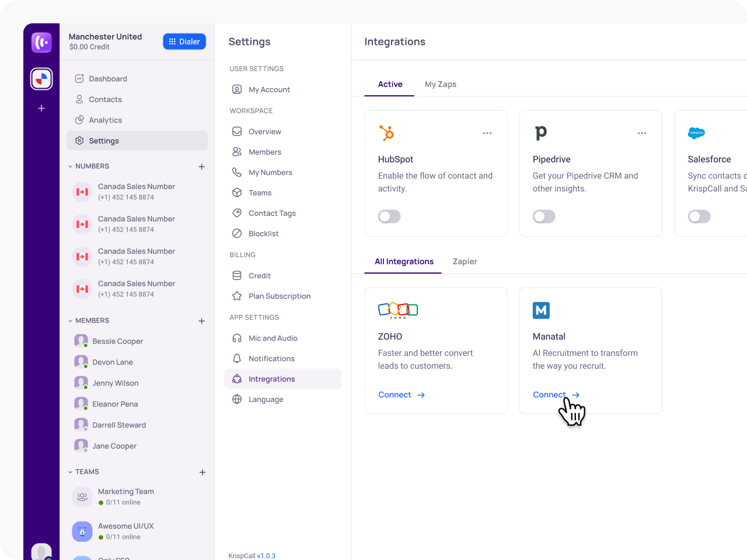
Task: Enable the Pipedrive integration toggle
Action: tap(544, 216)
